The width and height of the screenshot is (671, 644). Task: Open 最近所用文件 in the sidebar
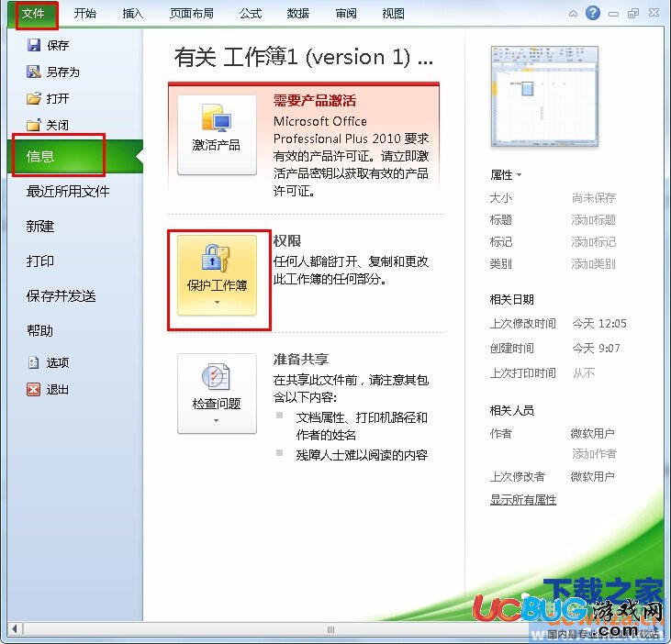(68, 191)
